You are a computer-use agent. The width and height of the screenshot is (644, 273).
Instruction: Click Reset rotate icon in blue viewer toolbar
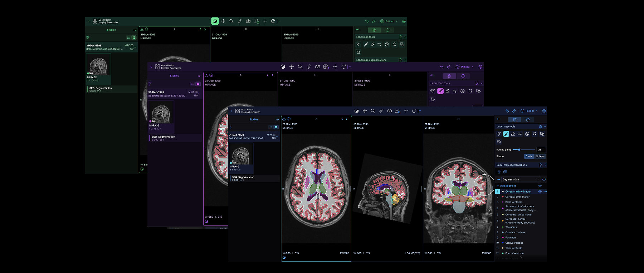coord(414,111)
